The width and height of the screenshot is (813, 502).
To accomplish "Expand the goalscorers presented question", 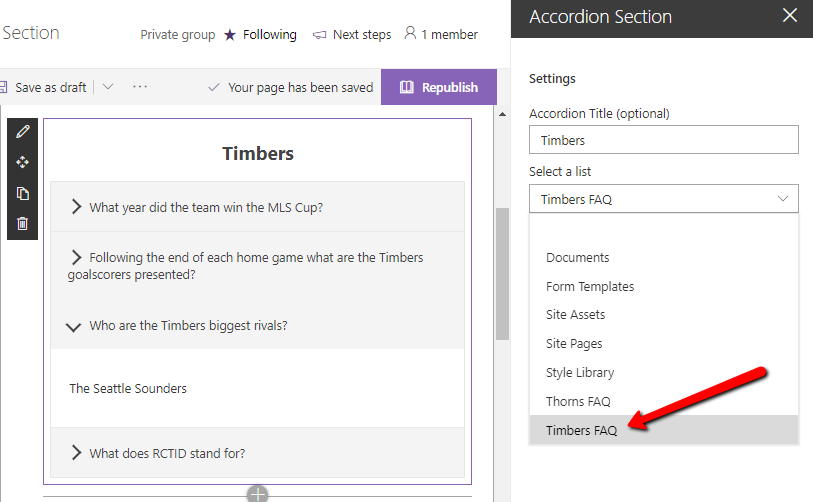I will click(x=257, y=266).
